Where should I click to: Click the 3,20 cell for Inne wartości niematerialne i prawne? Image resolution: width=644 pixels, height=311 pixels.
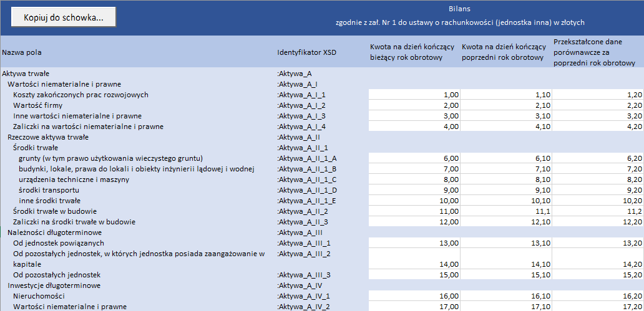coord(598,116)
